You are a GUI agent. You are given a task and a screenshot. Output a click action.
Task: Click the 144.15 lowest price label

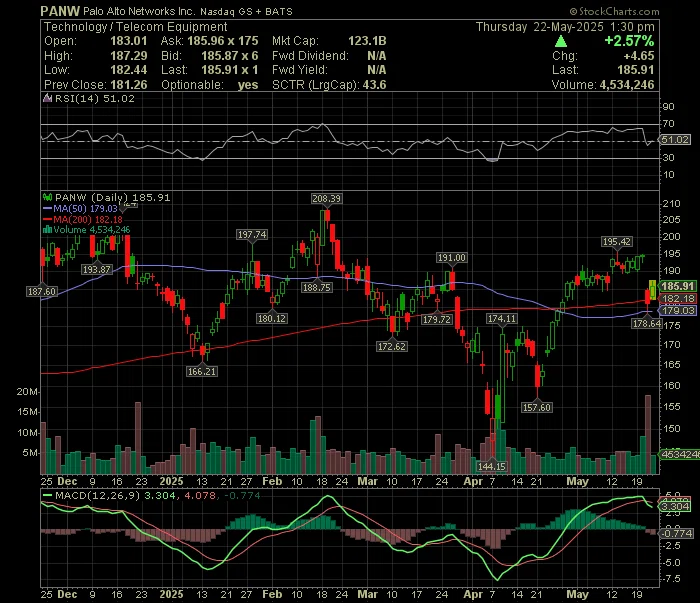click(492, 466)
